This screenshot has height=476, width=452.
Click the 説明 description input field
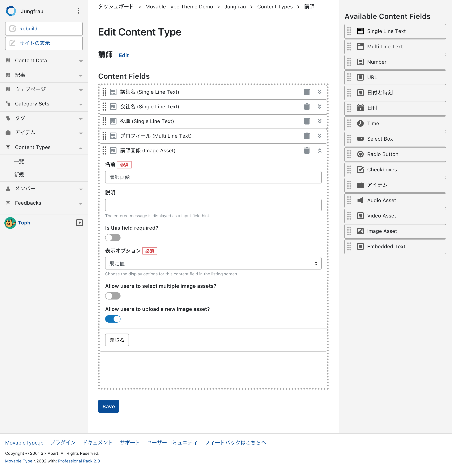click(213, 205)
